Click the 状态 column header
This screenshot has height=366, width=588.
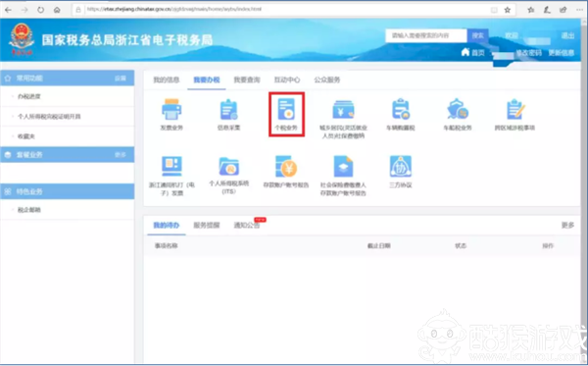[461, 246]
